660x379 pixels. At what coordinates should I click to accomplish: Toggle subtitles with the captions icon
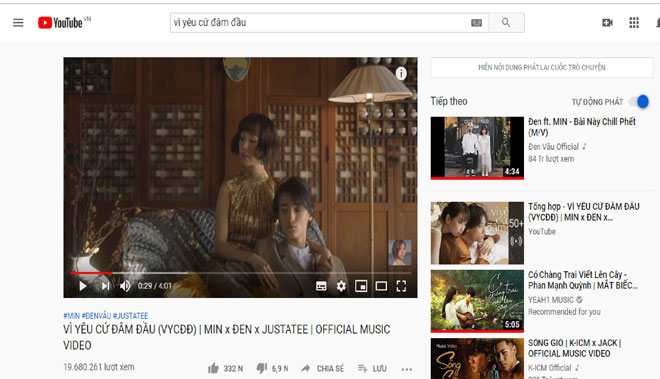point(321,286)
